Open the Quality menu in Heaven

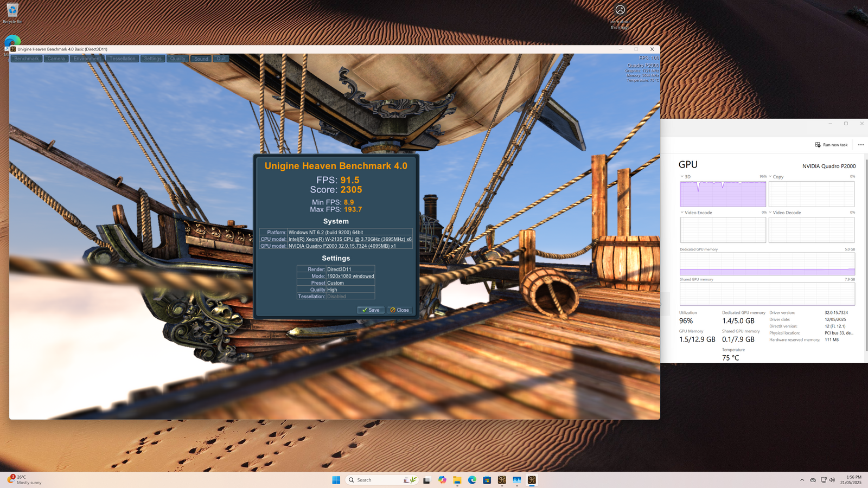pyautogui.click(x=177, y=59)
